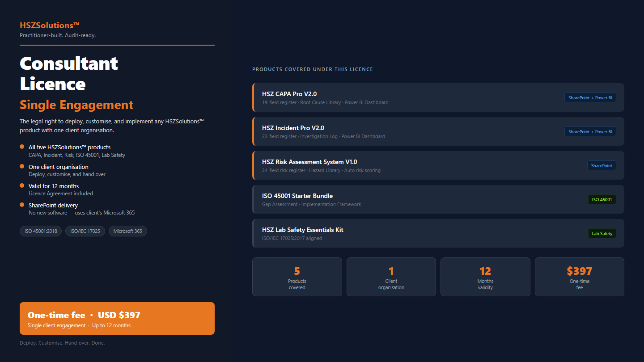Select the "SharePoint delivery" bullet text
The image size is (644, 362).
coord(53,205)
